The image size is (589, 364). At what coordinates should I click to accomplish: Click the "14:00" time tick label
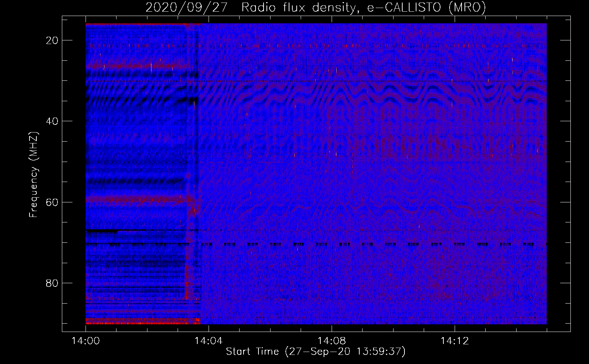click(x=86, y=341)
